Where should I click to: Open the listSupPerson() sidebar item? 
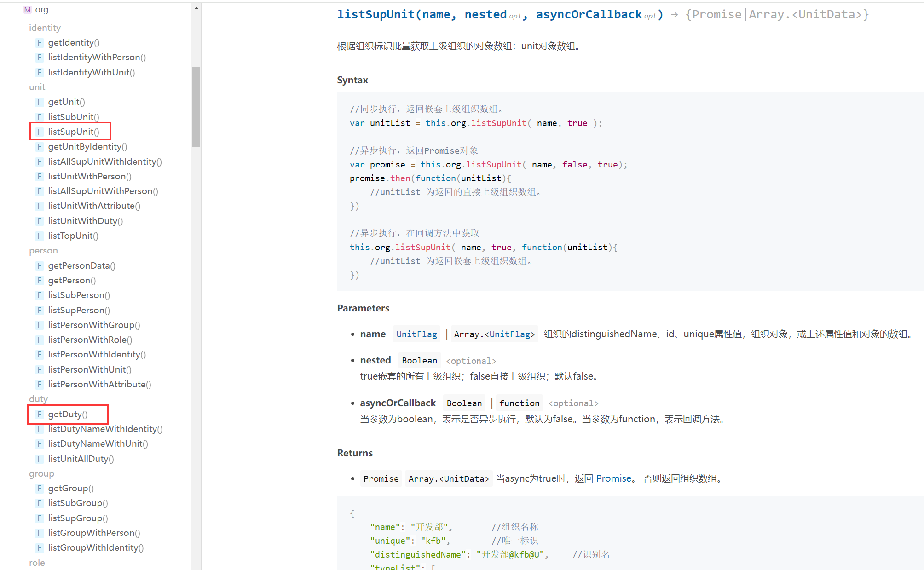[x=79, y=310]
